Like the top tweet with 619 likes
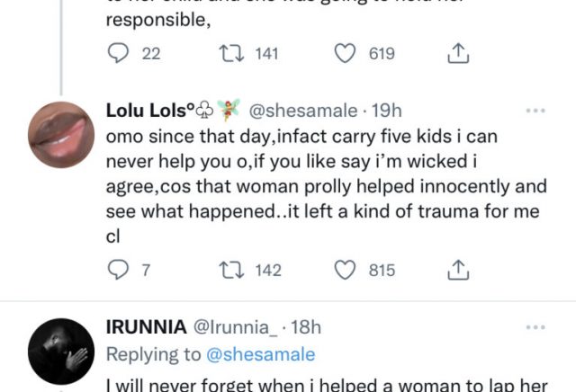This screenshot has height=392, width=576. tap(344, 54)
